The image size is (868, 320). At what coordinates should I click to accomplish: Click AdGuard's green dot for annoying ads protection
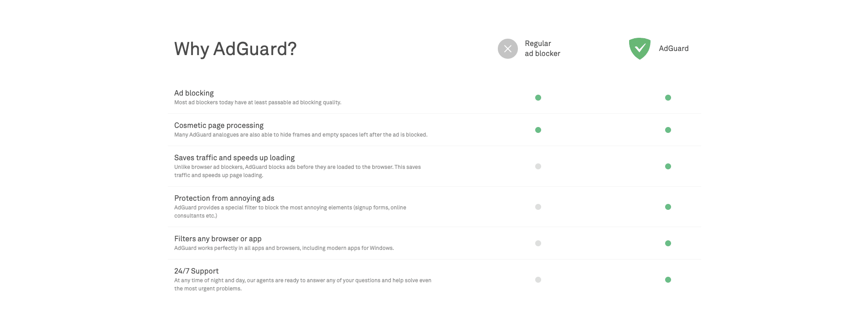coord(668,207)
